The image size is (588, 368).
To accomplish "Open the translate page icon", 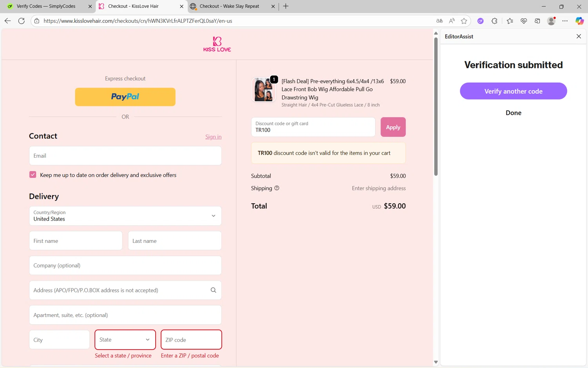I will pyautogui.click(x=439, y=21).
